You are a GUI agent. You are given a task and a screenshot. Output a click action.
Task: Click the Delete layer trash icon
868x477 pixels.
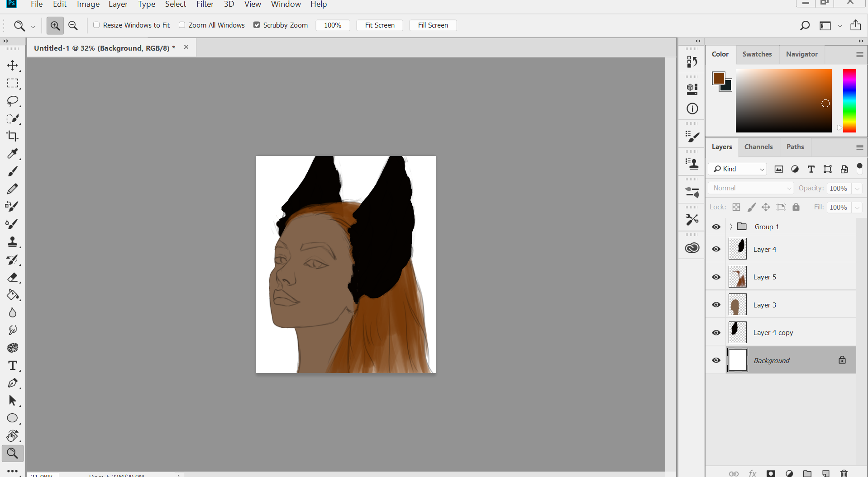(844, 473)
